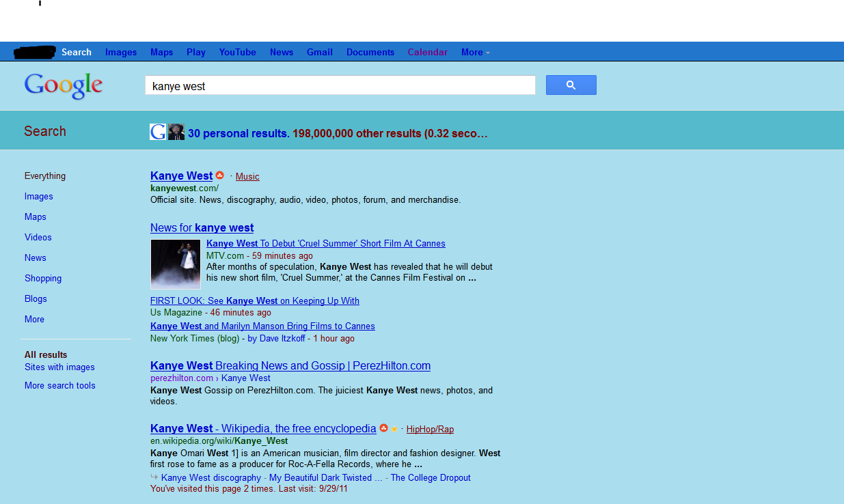This screenshot has height=504, width=844.
Task: Click the news thumbnail image
Action: (x=176, y=264)
